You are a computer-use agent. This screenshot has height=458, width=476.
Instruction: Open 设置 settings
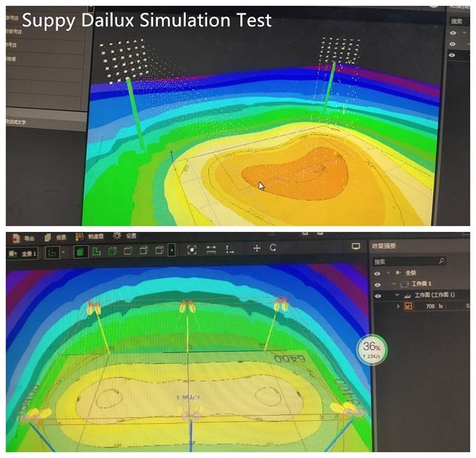(124, 236)
